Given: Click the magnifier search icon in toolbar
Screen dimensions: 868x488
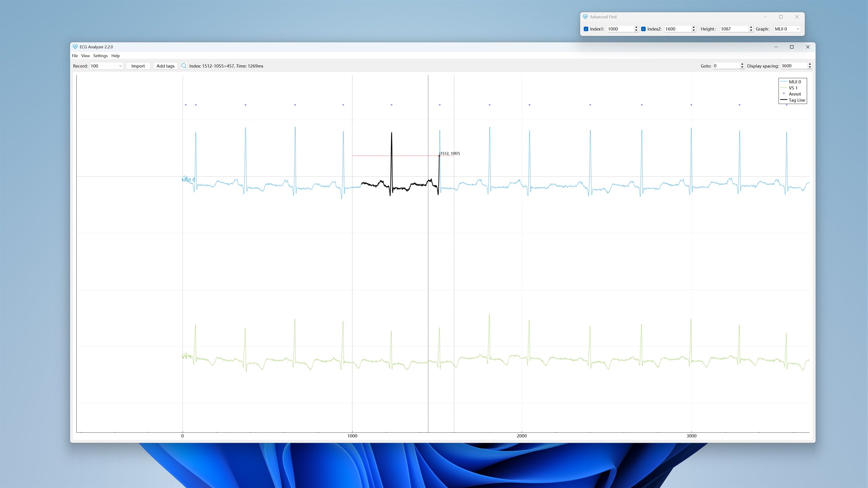Looking at the screenshot, I should [184, 66].
